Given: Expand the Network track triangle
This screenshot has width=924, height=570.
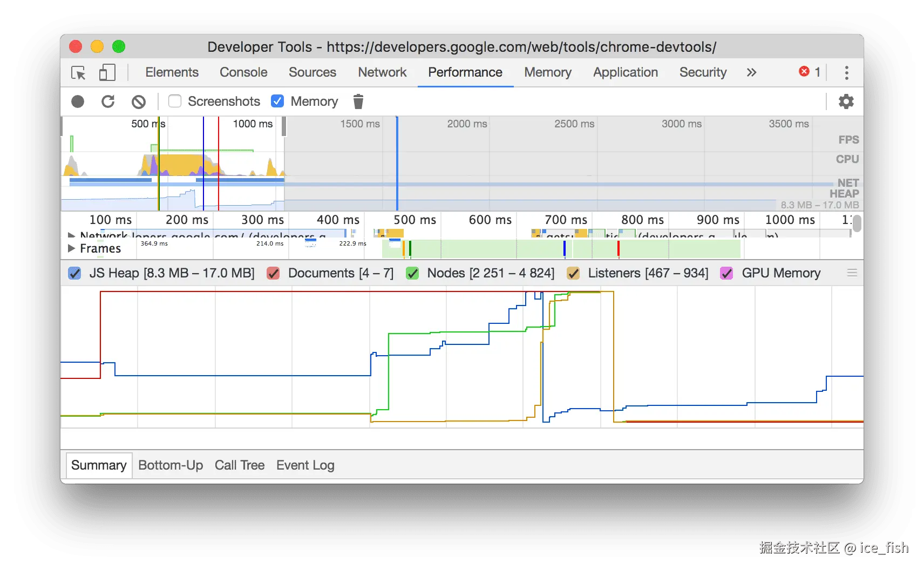Looking at the screenshot, I should point(71,235).
